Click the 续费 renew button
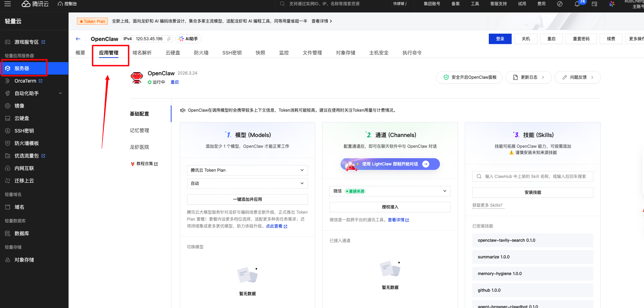The image size is (644, 308). [611, 39]
